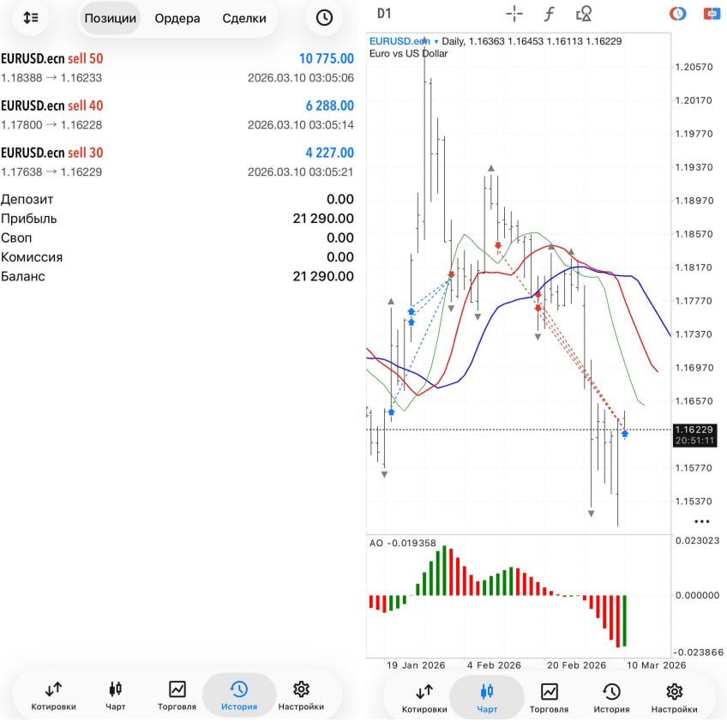Open Торговля in the History screen nav

click(177, 695)
